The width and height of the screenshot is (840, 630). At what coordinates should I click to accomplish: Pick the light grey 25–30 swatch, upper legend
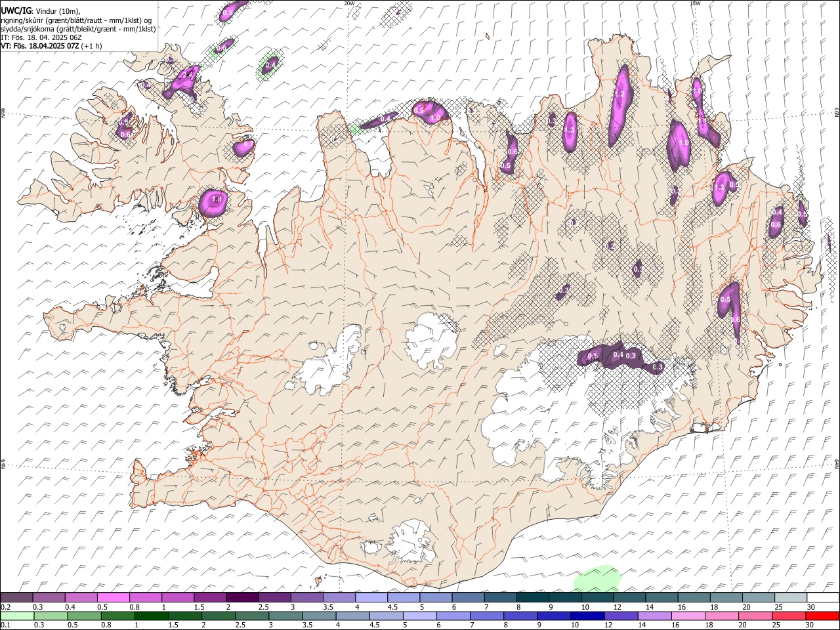point(791,598)
